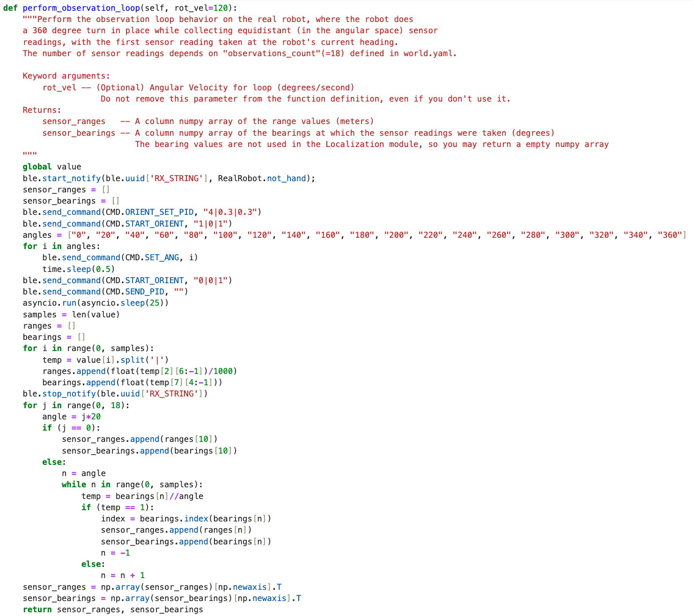Click the 'ranges = []' line
The width and height of the screenshot is (693, 616).
coord(49,326)
